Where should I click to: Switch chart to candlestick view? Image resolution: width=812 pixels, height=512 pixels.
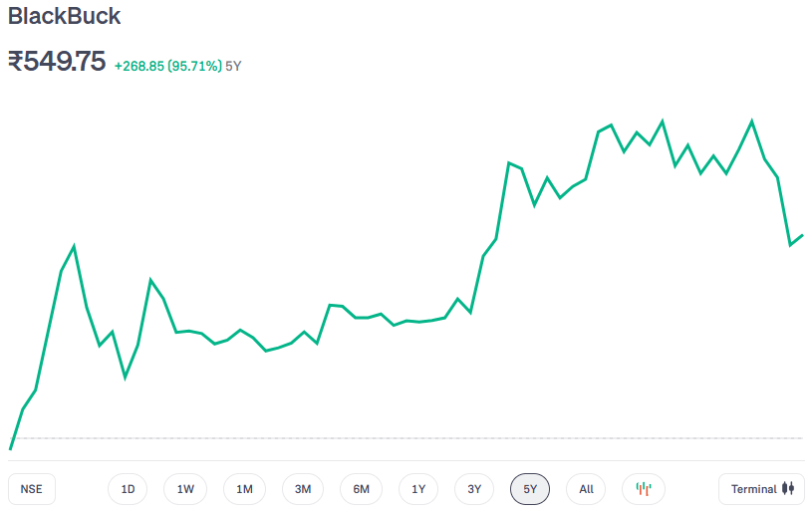(x=644, y=489)
